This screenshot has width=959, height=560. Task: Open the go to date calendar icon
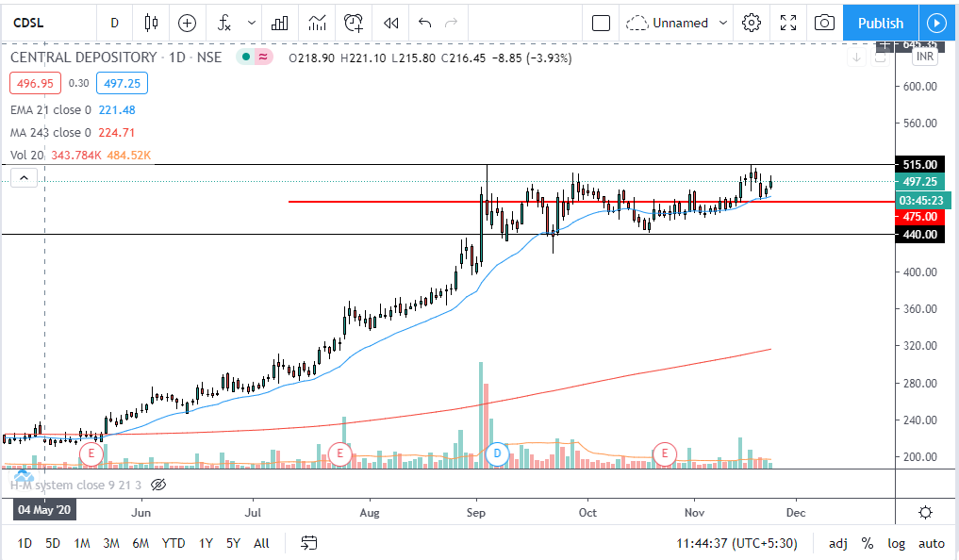click(x=309, y=543)
